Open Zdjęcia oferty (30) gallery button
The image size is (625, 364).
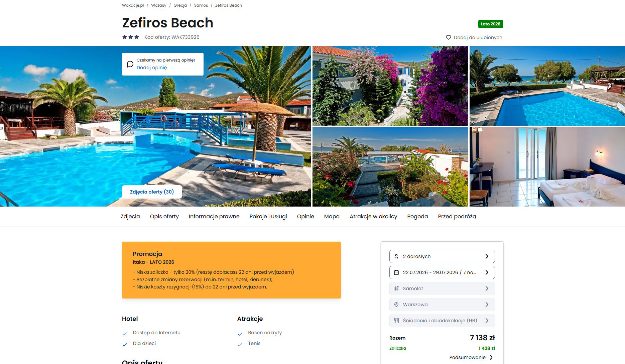click(x=152, y=192)
